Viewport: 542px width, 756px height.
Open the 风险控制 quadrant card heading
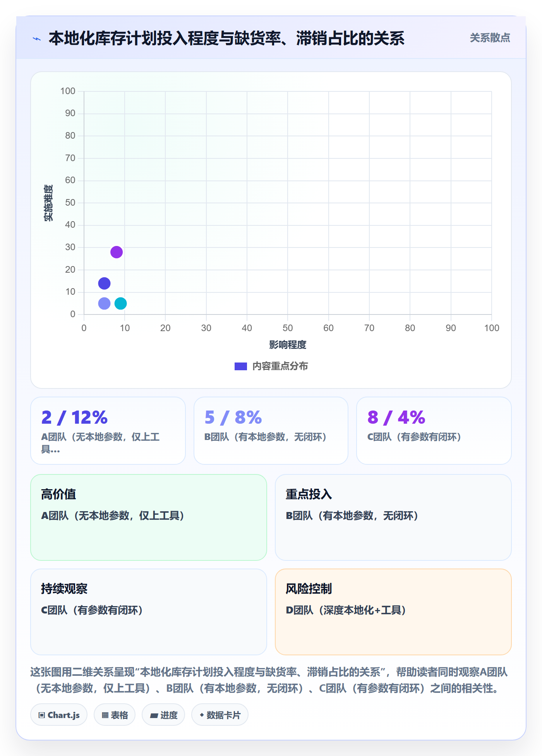tap(309, 589)
